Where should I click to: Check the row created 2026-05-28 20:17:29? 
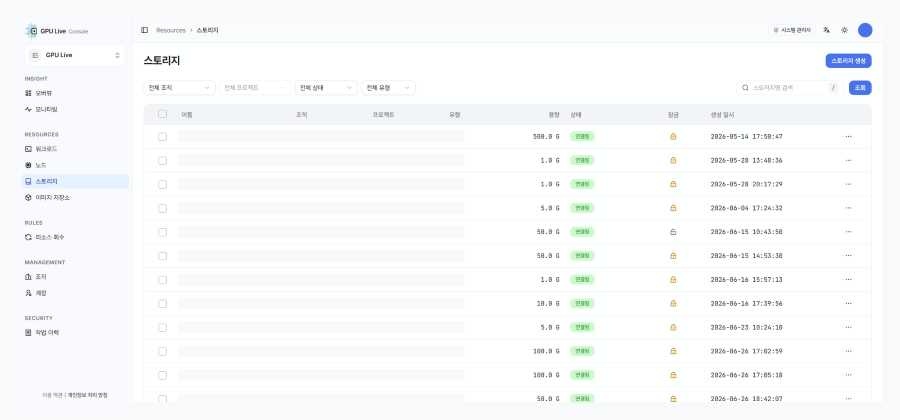[x=162, y=184]
